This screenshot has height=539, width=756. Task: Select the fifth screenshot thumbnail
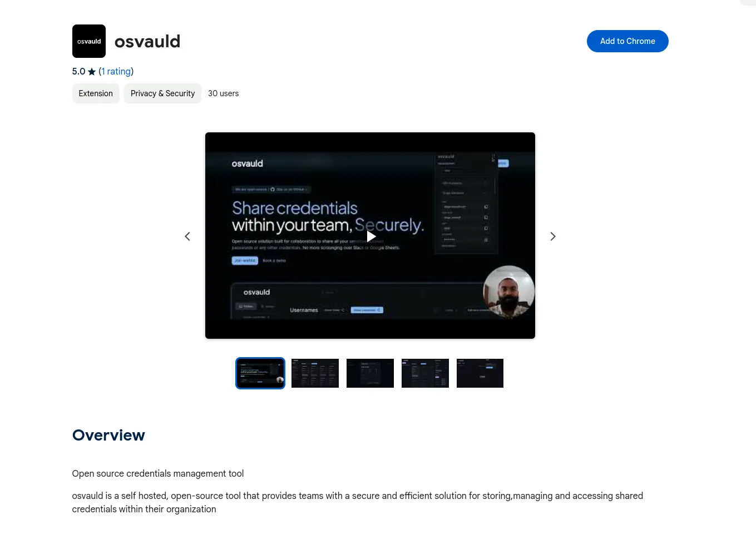point(480,373)
